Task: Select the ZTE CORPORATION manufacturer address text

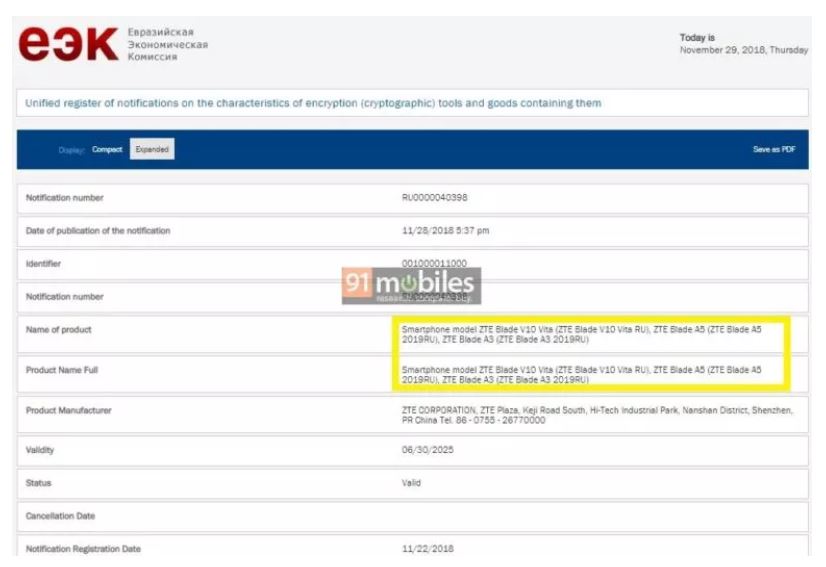Action: click(x=597, y=415)
